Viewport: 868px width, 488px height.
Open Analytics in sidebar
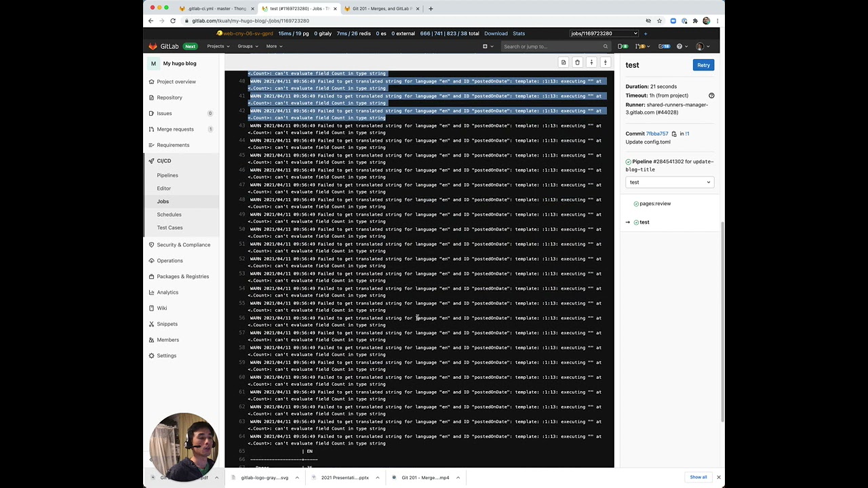tap(167, 292)
